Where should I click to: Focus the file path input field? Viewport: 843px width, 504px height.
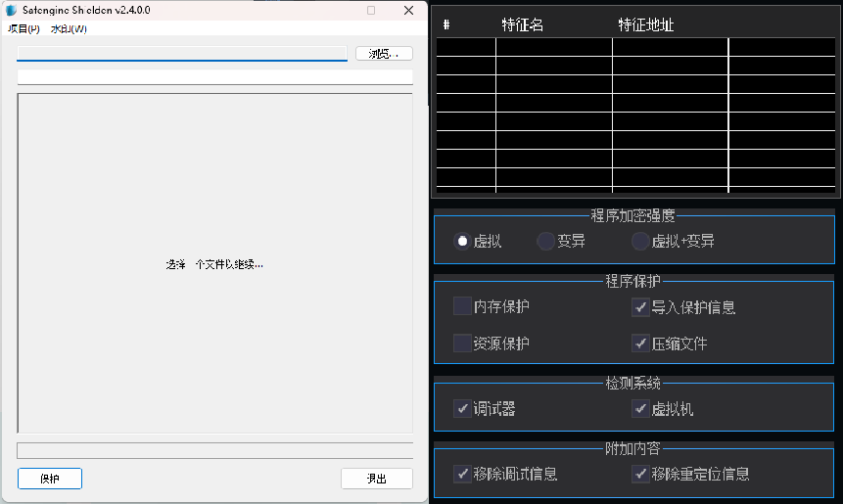[x=182, y=53]
